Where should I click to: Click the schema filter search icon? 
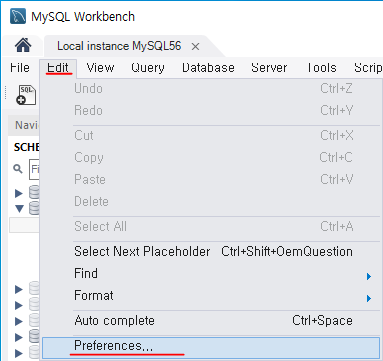coord(18,169)
